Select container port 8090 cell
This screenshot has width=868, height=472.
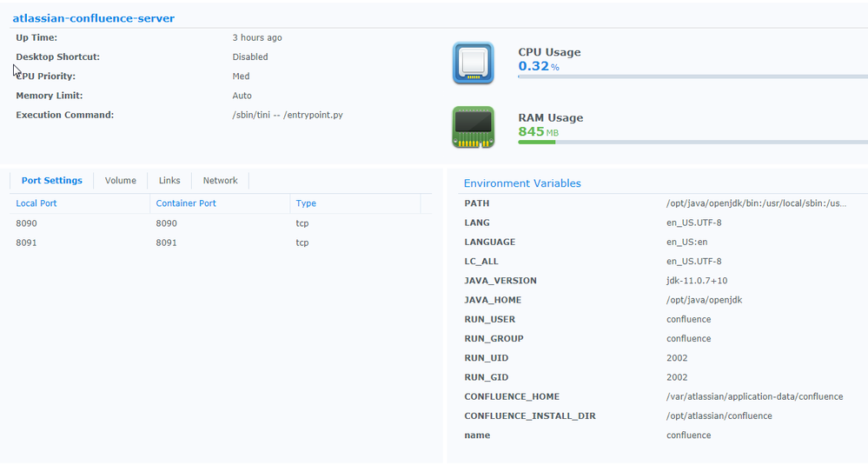167,223
